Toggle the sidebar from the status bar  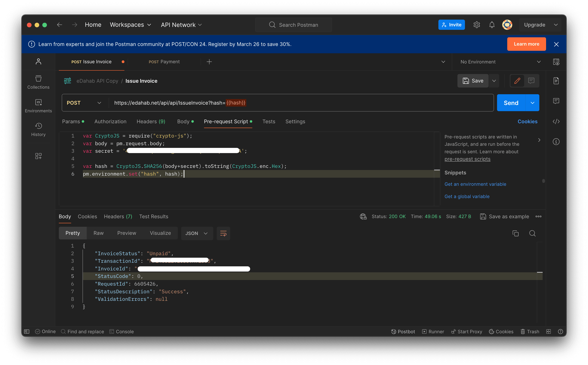[x=27, y=332]
